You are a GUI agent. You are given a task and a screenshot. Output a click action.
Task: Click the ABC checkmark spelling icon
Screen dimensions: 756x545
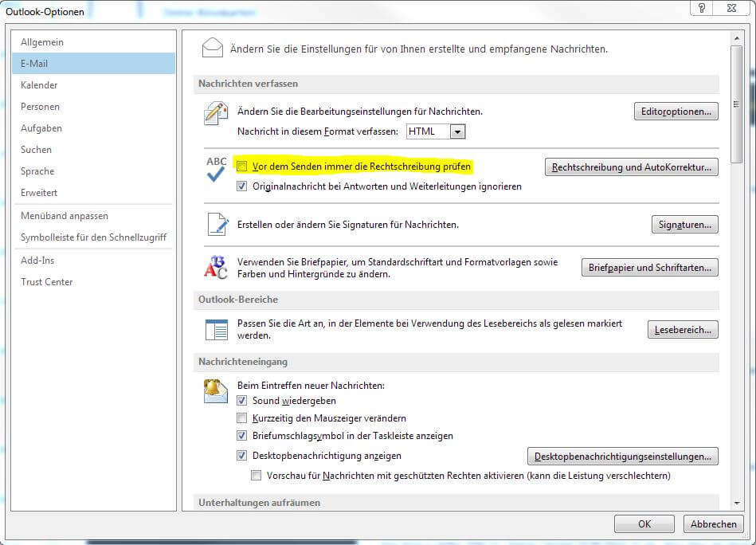216,169
